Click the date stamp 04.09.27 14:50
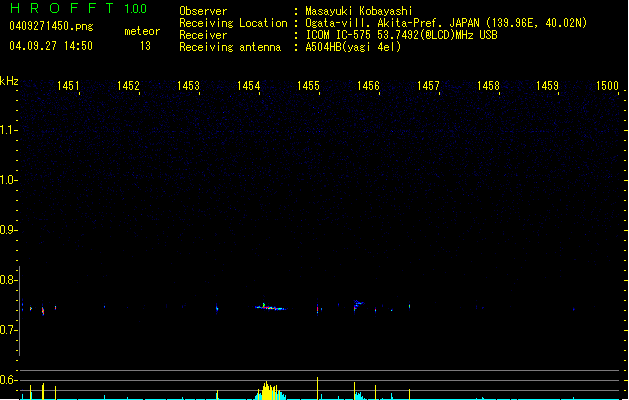This screenshot has width=629, height=400. click(x=51, y=46)
